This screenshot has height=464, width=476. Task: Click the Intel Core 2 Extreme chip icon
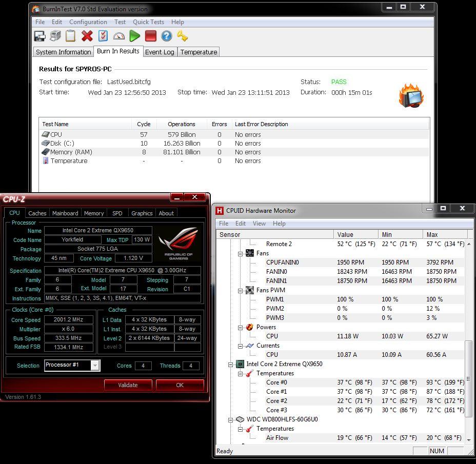(x=240, y=364)
